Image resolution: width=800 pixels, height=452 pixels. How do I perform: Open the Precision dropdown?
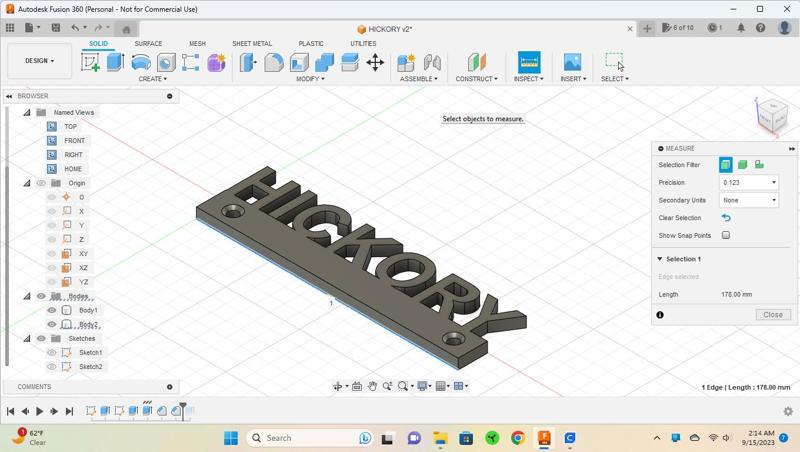coord(748,183)
